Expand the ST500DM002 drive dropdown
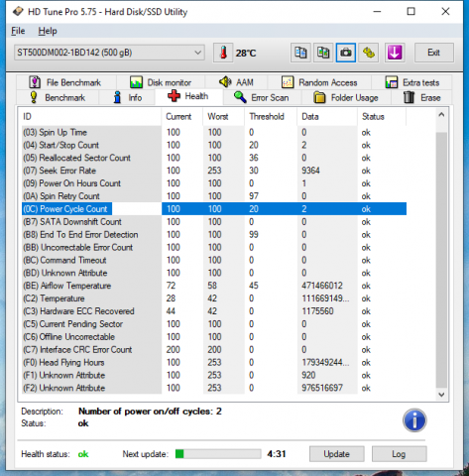The height and width of the screenshot is (476, 469). click(x=109, y=53)
